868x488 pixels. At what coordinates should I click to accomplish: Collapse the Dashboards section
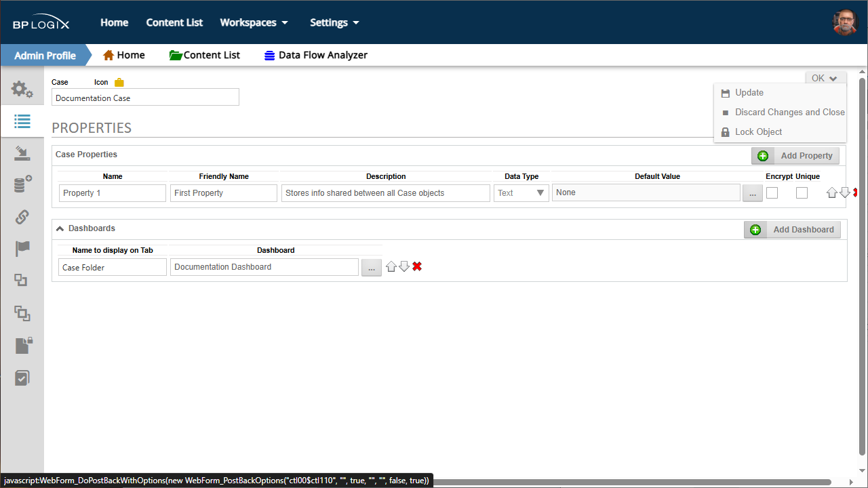(60, 229)
